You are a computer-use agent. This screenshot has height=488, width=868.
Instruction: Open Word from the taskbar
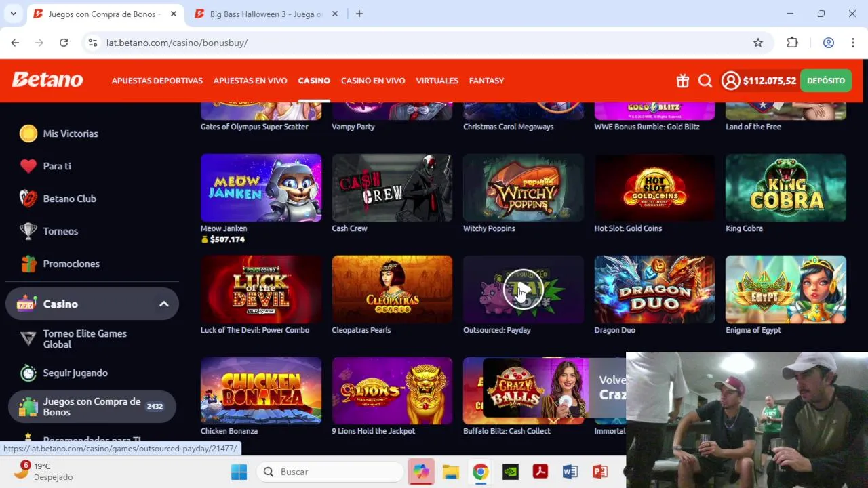[570, 472]
